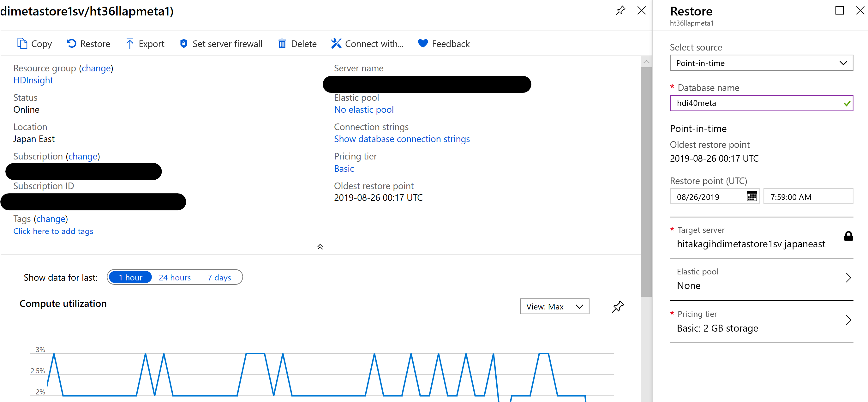
Task: Click the Restore circular arrow icon
Action: (x=71, y=44)
